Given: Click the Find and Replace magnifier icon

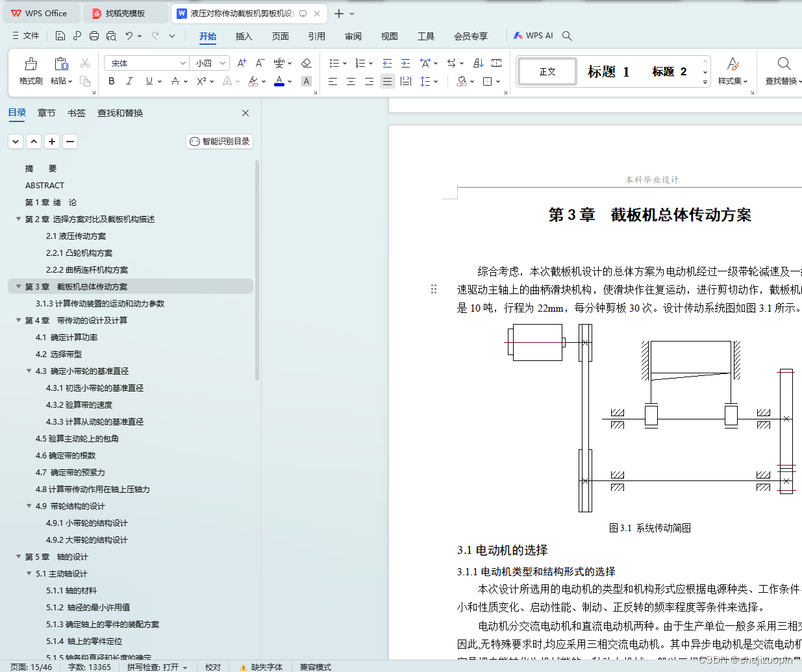Looking at the screenshot, I should 784,64.
